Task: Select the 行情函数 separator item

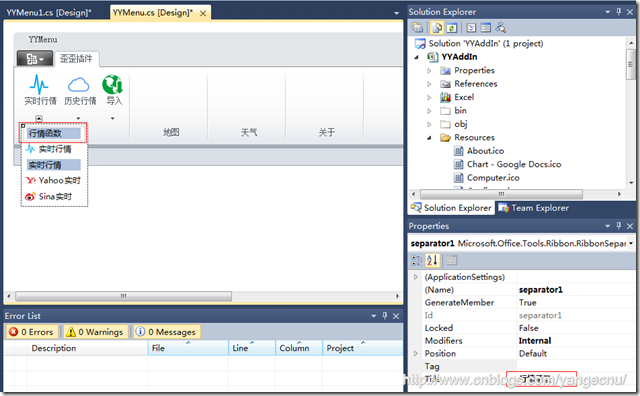Action: click(53, 133)
